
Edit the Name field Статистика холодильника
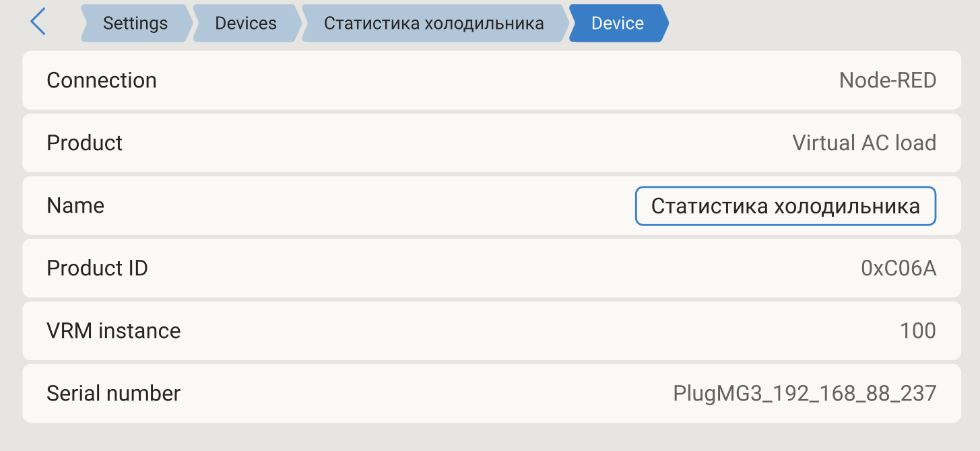pos(785,206)
